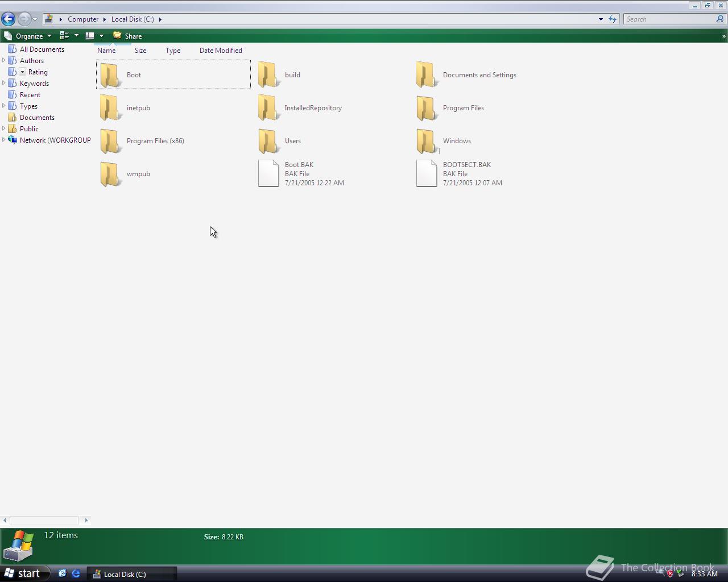Click the navigation pane horizontal scrollbar thumb
The height and width of the screenshot is (582, 728).
[44, 521]
